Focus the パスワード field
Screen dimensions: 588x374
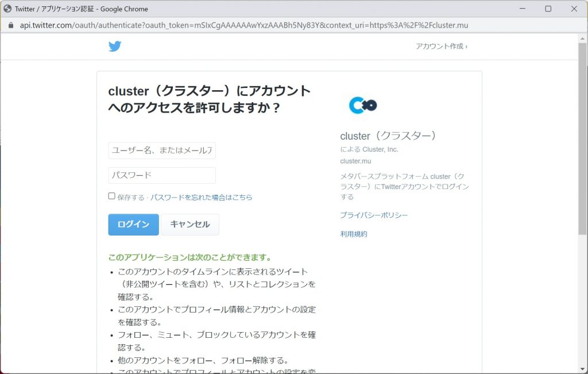(x=162, y=175)
